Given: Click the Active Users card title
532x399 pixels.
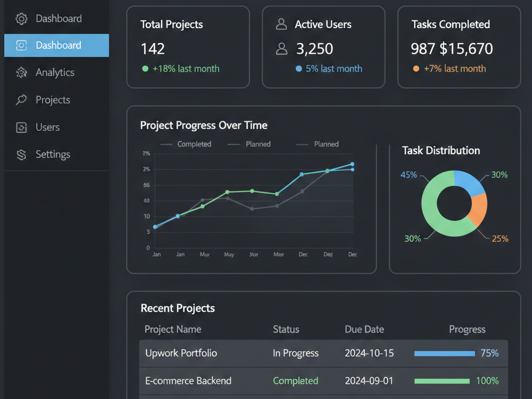Looking at the screenshot, I should 323,24.
